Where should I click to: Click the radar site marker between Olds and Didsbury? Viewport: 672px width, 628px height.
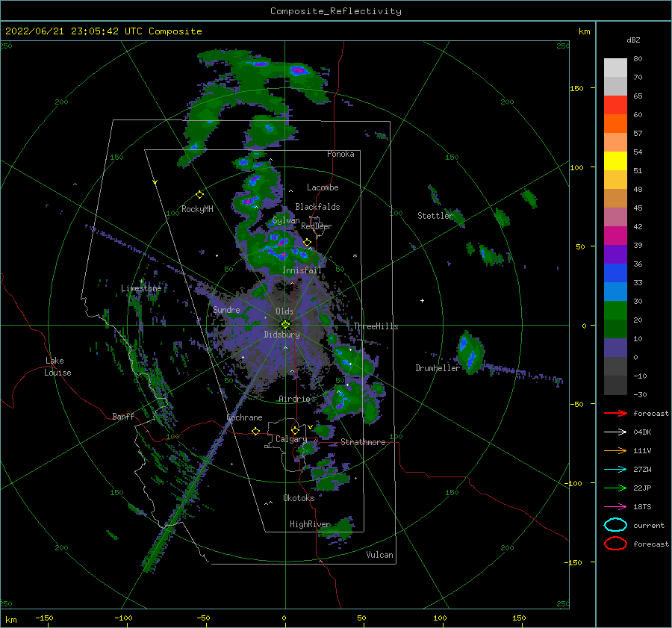point(285,325)
